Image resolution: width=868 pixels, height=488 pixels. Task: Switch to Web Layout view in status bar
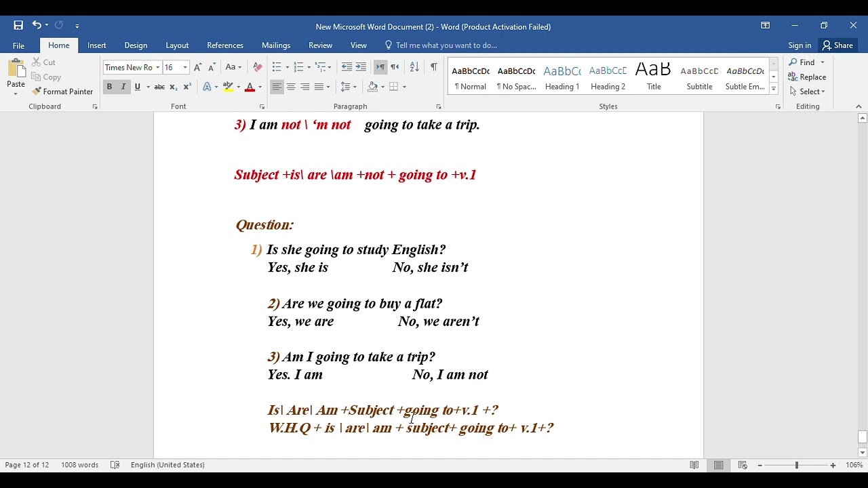click(x=743, y=465)
